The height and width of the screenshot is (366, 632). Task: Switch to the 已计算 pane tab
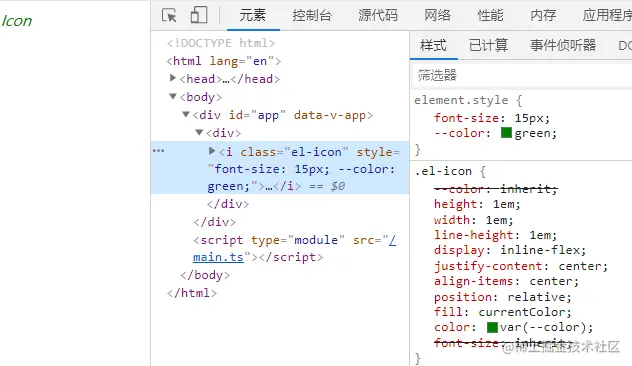[x=488, y=45]
